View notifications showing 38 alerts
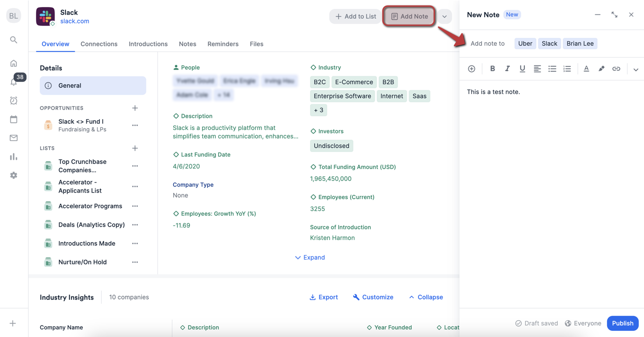Image resolution: width=644 pixels, height=337 pixels. (x=14, y=82)
